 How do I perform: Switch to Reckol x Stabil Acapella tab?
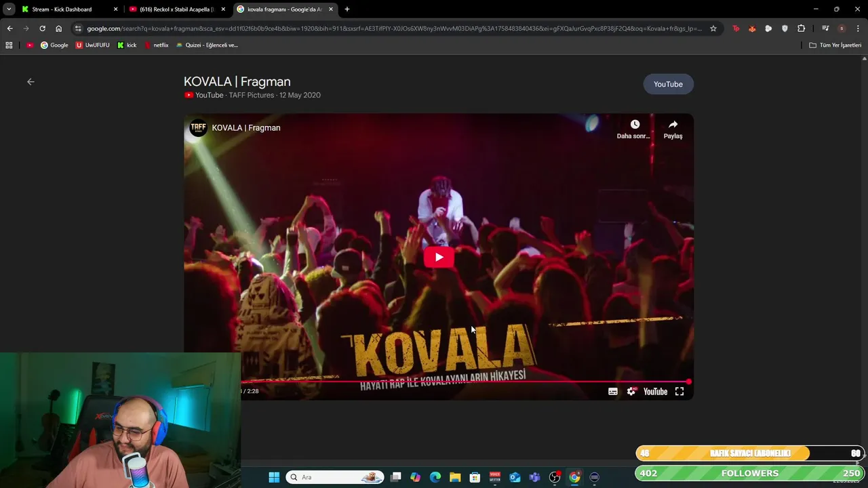click(x=177, y=9)
